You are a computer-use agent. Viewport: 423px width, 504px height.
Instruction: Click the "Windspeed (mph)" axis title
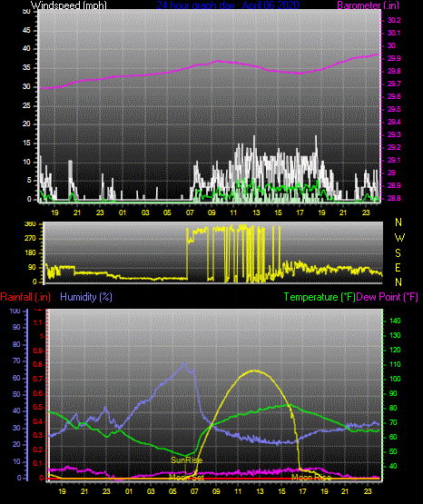69,5
